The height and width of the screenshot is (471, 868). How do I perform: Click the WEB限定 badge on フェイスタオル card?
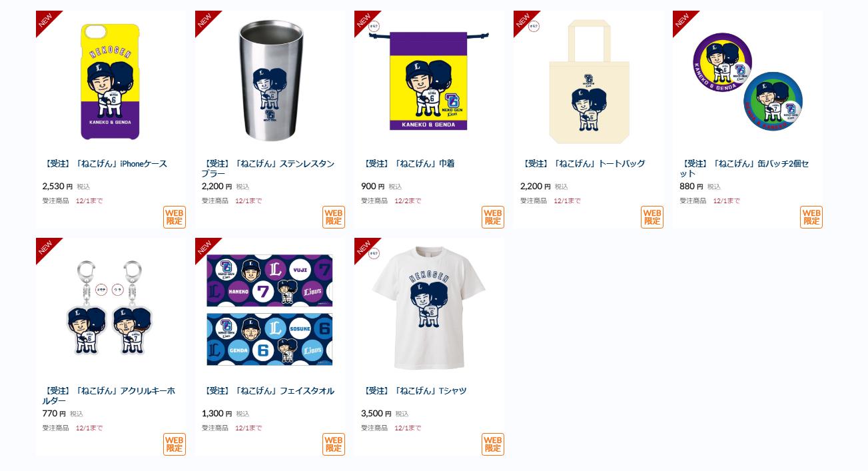(334, 444)
